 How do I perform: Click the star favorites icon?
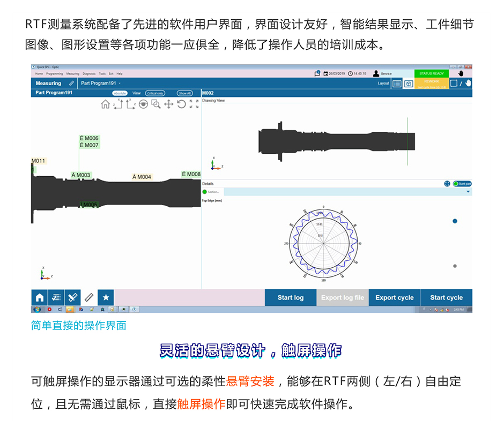click(106, 298)
